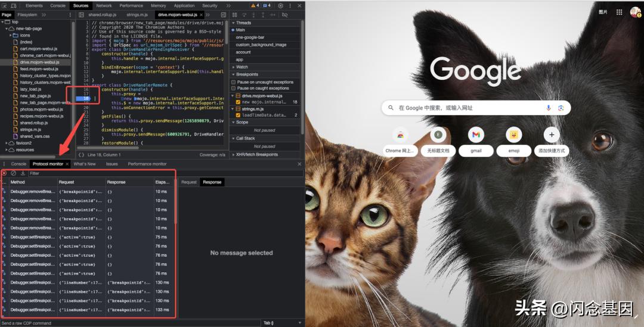Viewport: 644px width, 327px height.
Task: Enable Pause on caught exceptions
Action: (x=234, y=88)
